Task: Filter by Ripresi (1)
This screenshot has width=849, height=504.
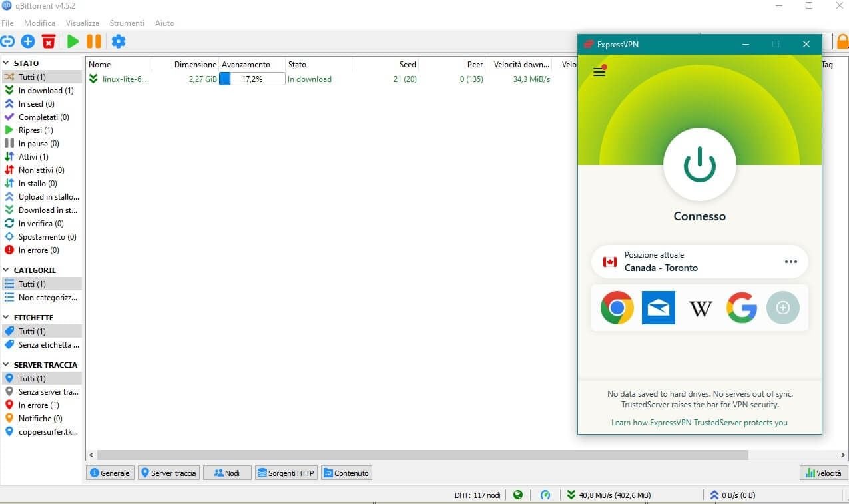Action: point(41,130)
